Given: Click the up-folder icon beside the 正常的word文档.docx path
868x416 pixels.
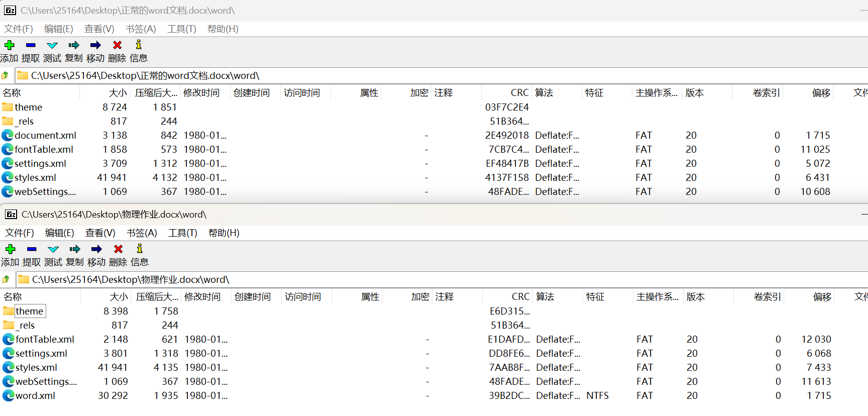Looking at the screenshot, I should pos(5,75).
